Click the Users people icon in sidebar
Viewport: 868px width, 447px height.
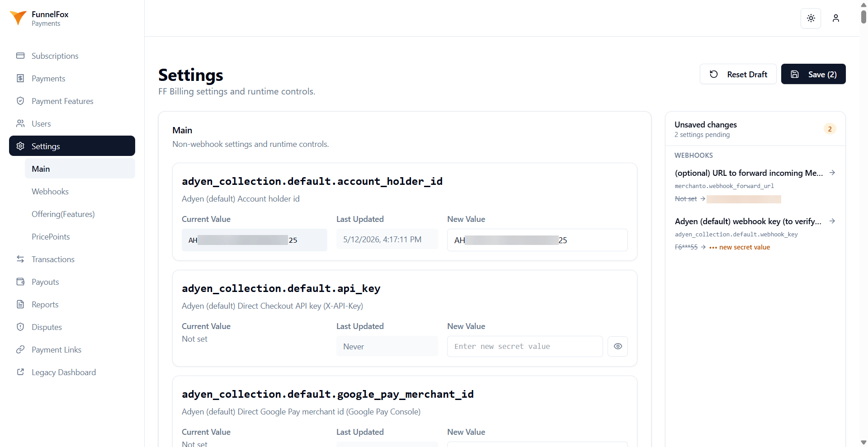[20, 123]
